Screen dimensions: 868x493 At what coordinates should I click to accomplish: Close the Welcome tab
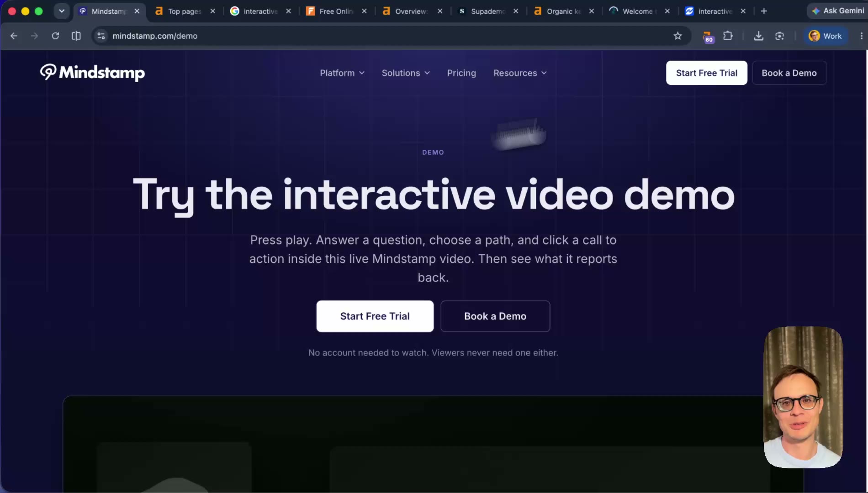[667, 11]
